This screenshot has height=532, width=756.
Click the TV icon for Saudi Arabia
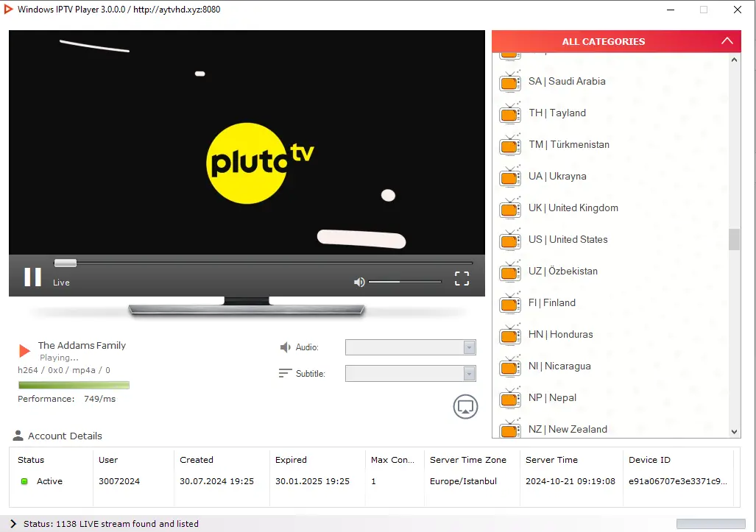(x=510, y=82)
